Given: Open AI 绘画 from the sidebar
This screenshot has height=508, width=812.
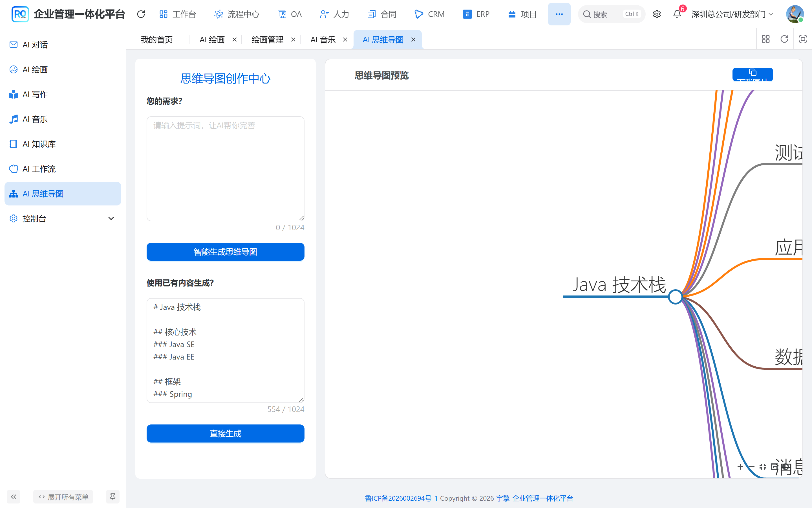Looking at the screenshot, I should 63,69.
